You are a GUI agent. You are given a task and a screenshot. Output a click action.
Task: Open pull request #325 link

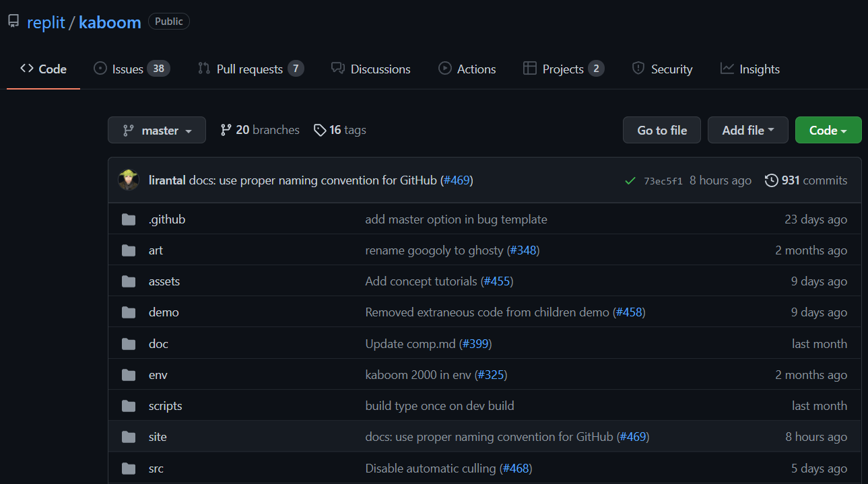491,375
